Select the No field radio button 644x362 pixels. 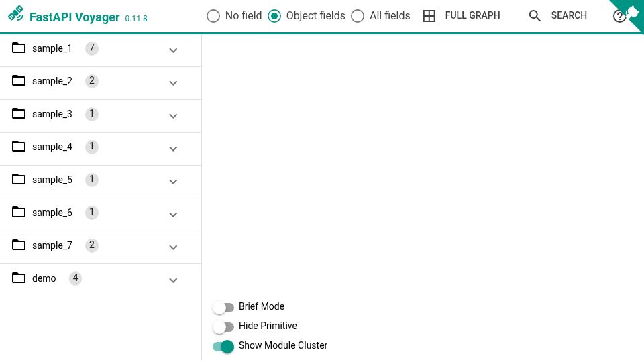(x=213, y=16)
